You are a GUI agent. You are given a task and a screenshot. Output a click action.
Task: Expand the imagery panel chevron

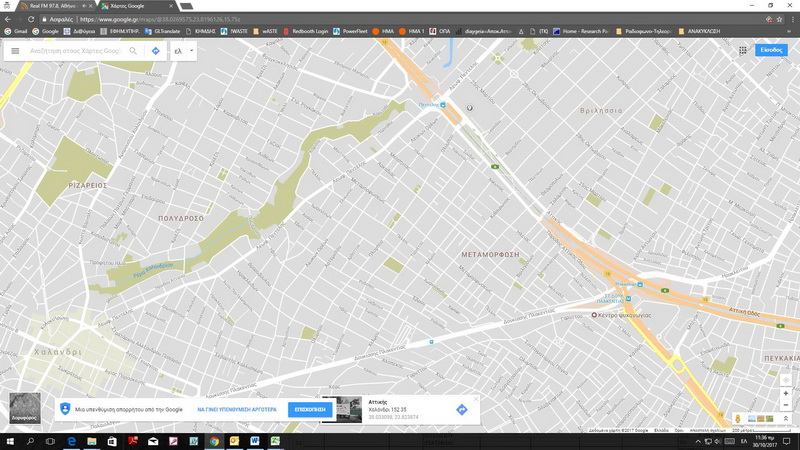tap(786, 419)
